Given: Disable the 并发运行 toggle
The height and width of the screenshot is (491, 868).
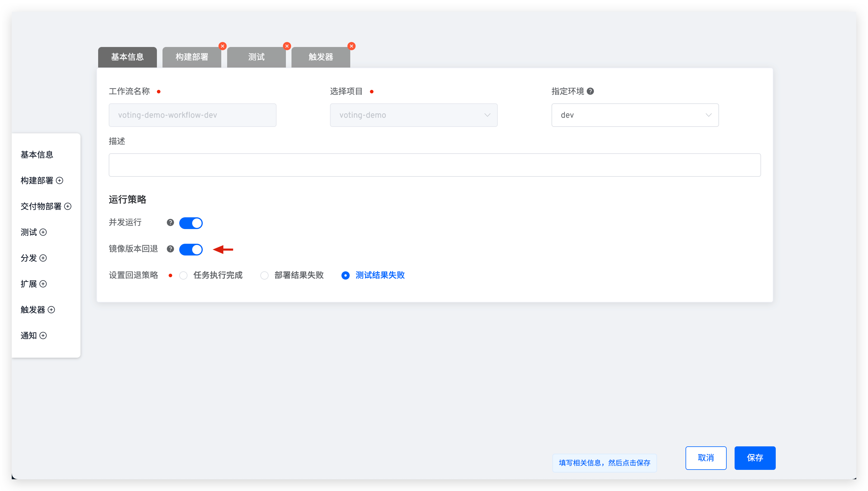Looking at the screenshot, I should point(191,223).
